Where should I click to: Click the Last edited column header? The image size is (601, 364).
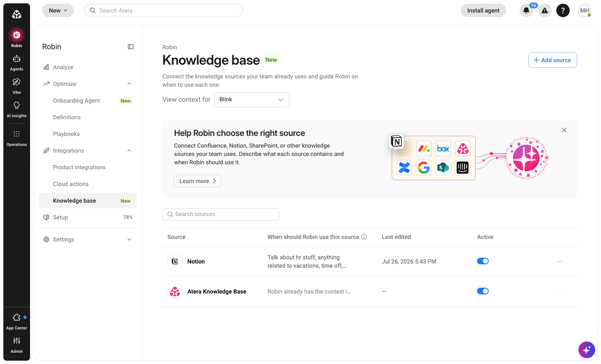396,237
